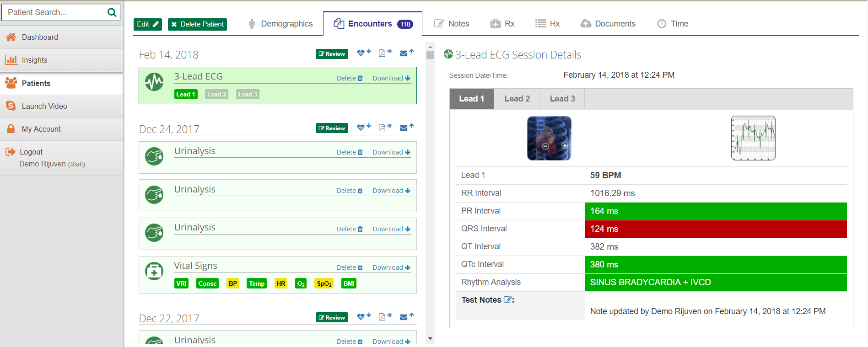This screenshot has height=347, width=868.
Task: Click the Lead 3 badge in the ECG card
Action: pos(248,94)
